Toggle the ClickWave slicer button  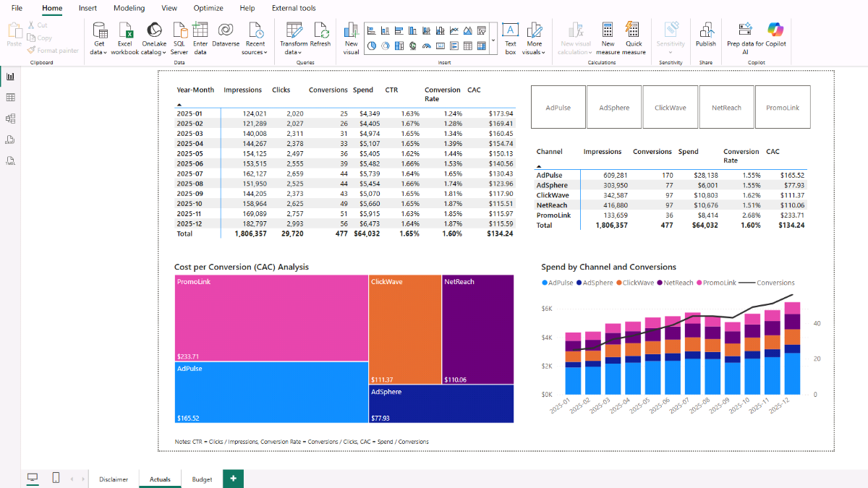click(x=671, y=108)
